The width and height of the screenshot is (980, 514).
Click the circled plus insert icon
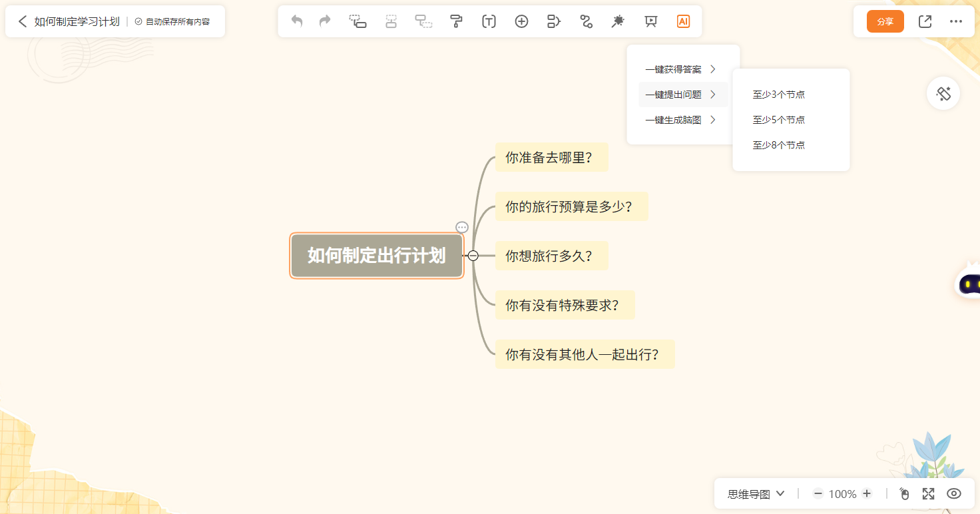pos(521,21)
